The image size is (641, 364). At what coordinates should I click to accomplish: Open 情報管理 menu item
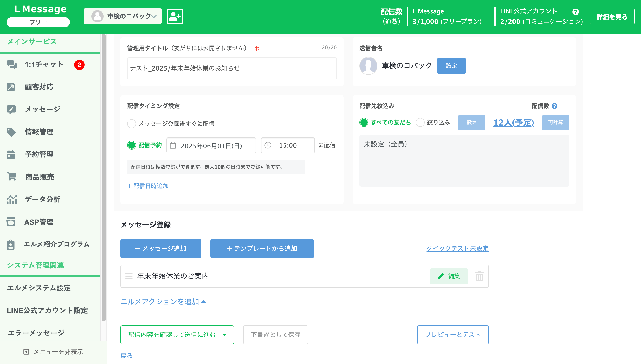tap(39, 132)
